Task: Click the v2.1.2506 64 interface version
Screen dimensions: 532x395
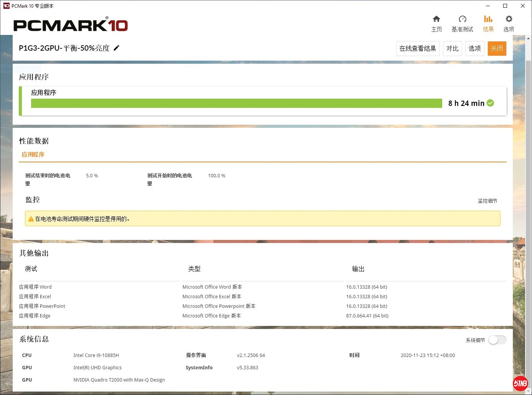Action: pyautogui.click(x=251, y=355)
